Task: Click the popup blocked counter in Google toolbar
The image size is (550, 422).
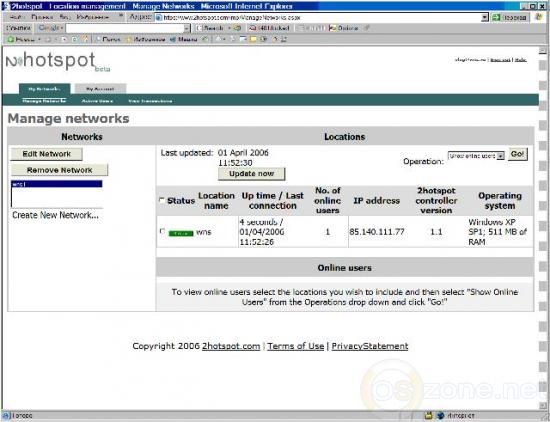Action: [269, 28]
